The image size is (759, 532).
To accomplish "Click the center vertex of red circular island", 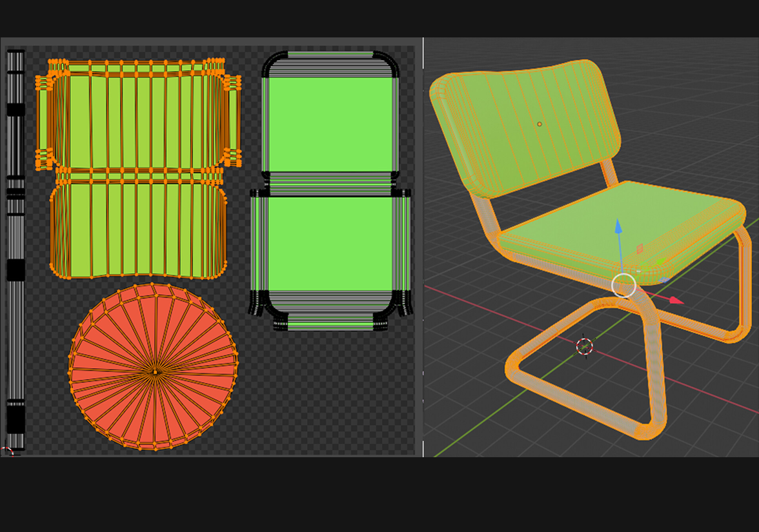I will tap(154, 371).
